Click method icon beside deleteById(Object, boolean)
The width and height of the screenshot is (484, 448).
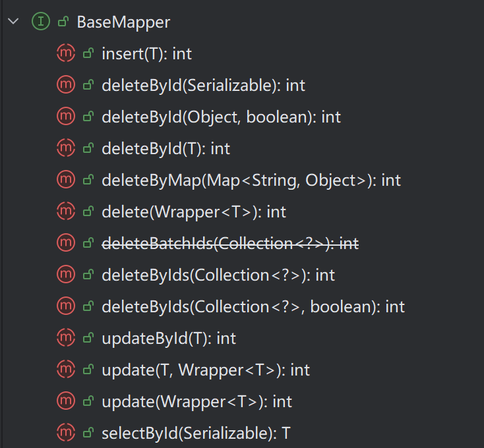66,117
